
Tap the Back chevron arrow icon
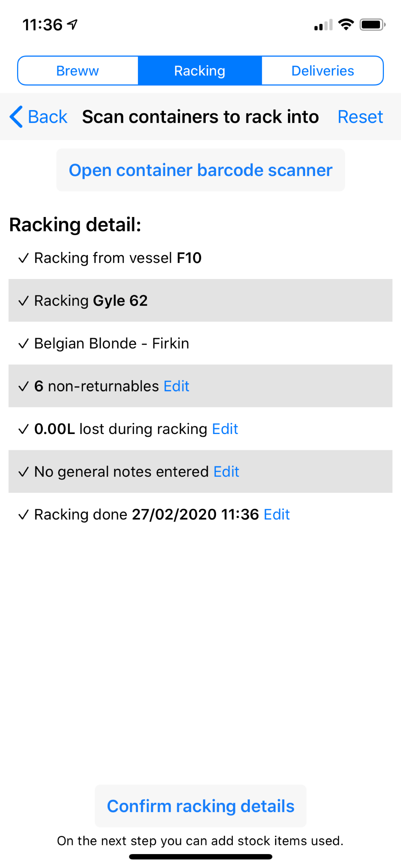coord(16,117)
